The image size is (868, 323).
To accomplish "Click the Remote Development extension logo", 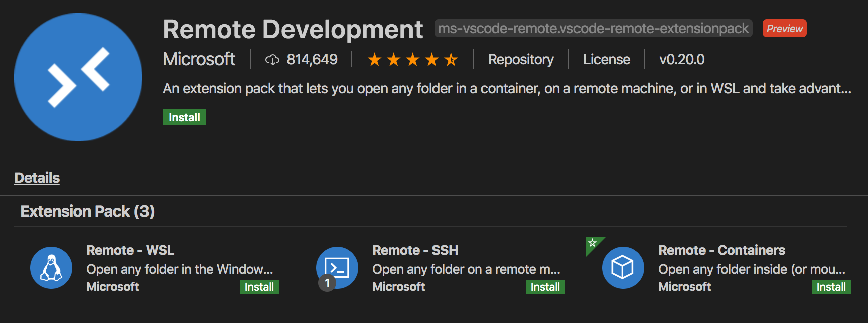I will pos(78,77).
